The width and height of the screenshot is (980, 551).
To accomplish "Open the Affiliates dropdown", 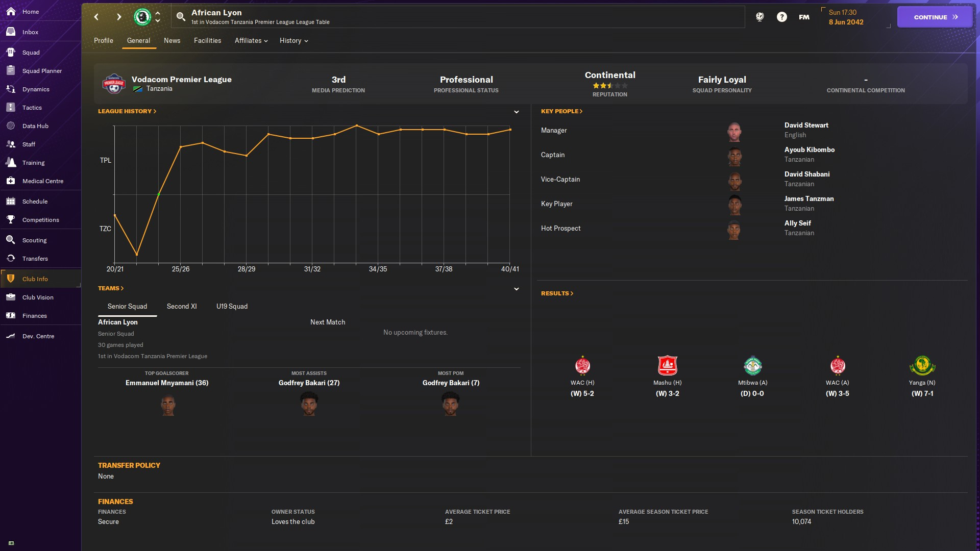I will 251,41.
